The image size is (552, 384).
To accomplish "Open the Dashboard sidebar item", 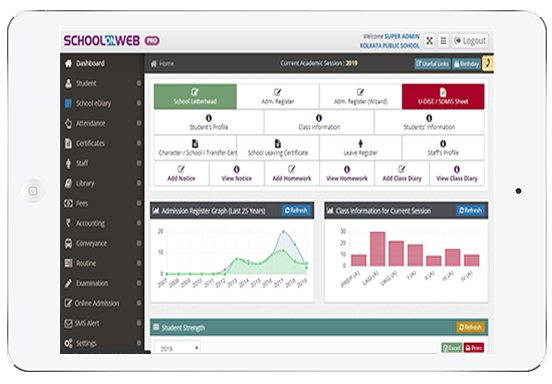I will click(102, 63).
